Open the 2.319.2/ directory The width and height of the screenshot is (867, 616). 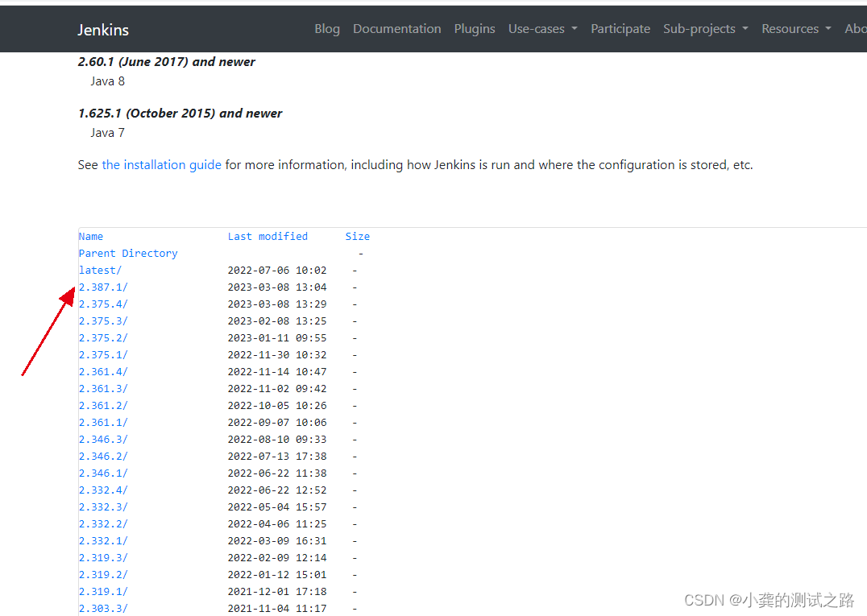pos(103,575)
